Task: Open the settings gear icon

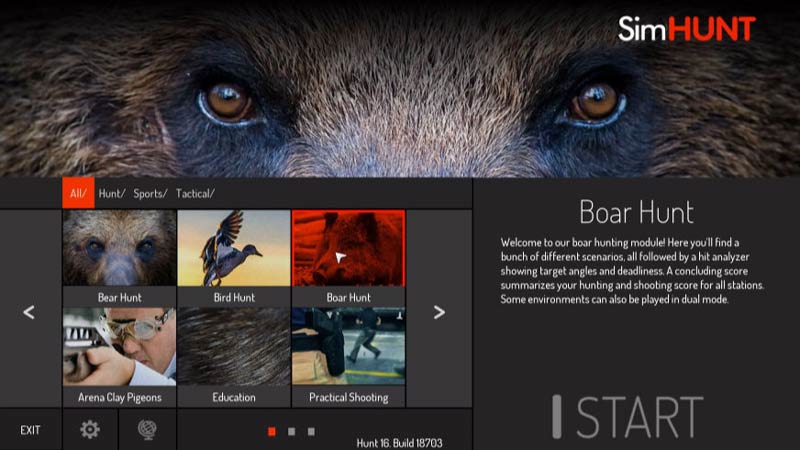Action: [90, 430]
